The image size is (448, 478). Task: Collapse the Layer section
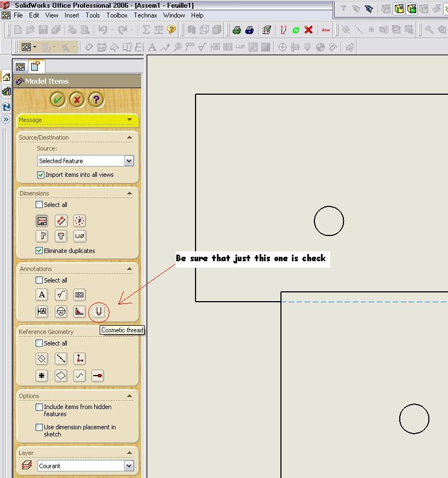pyautogui.click(x=130, y=453)
